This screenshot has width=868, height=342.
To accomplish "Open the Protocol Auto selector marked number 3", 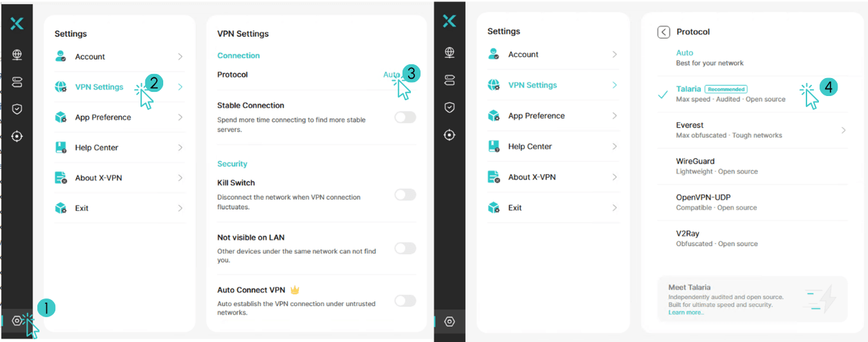I will [x=391, y=75].
